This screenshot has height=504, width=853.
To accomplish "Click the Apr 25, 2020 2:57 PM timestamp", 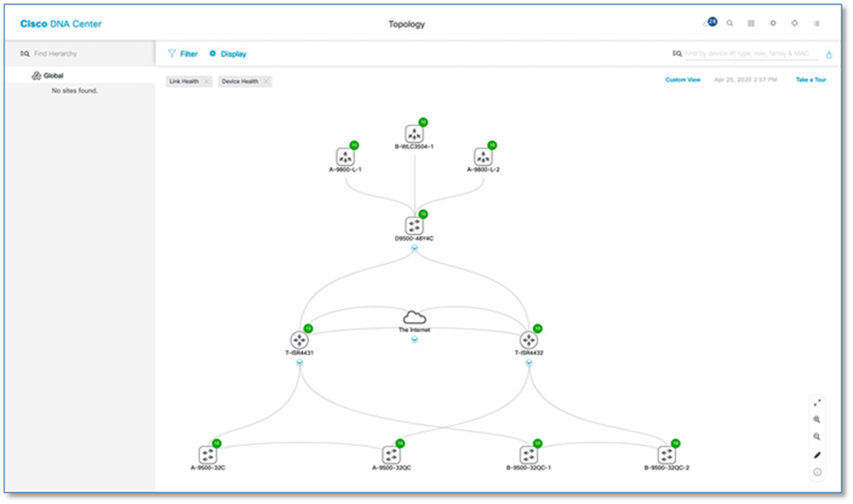I will [x=746, y=80].
